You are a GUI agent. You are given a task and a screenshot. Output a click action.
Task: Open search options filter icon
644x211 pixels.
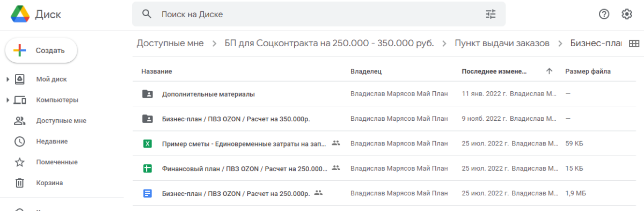click(x=491, y=14)
